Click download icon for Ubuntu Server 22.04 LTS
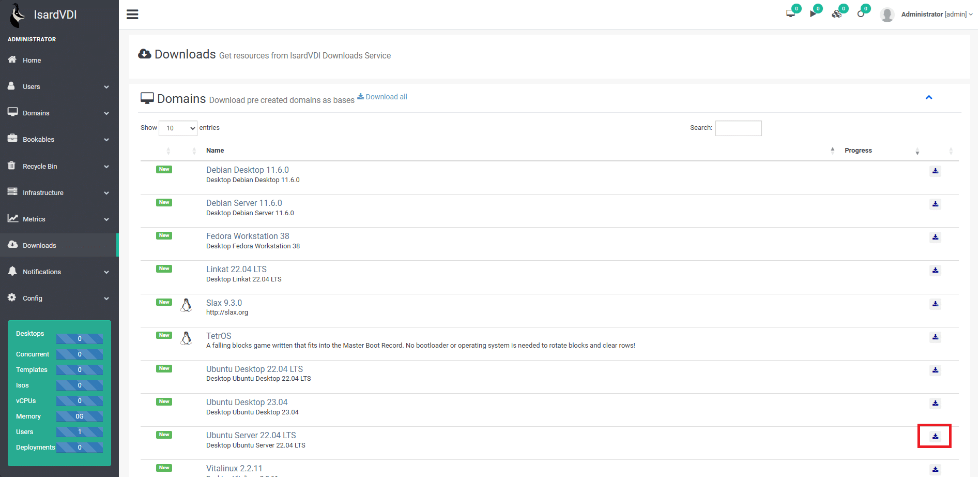Image resolution: width=980 pixels, height=477 pixels. coord(935,436)
